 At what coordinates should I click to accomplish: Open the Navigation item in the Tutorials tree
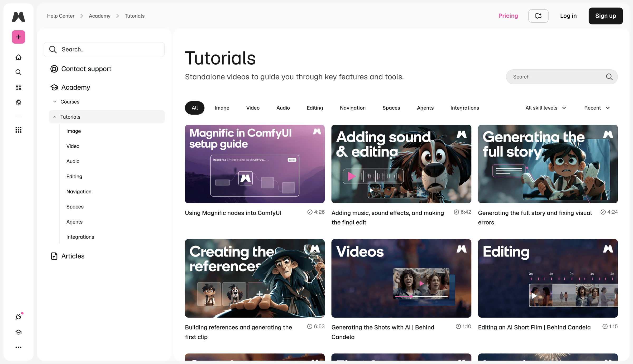[x=79, y=192]
